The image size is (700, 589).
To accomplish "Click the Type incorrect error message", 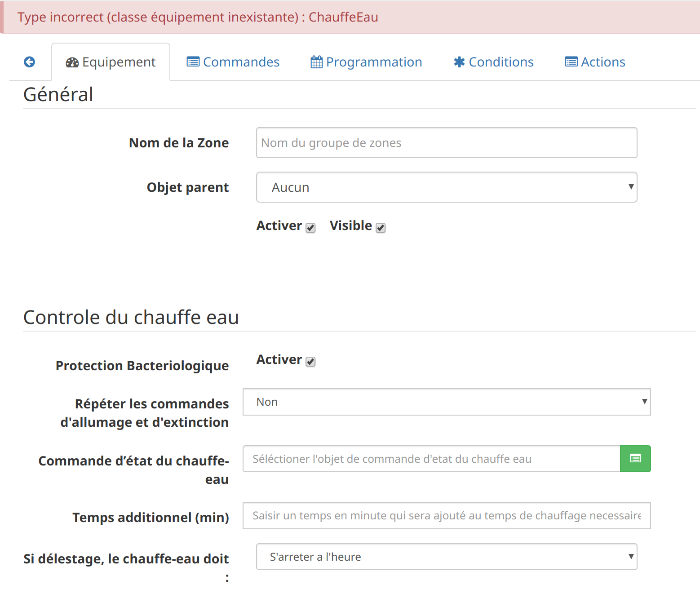I will 198,17.
